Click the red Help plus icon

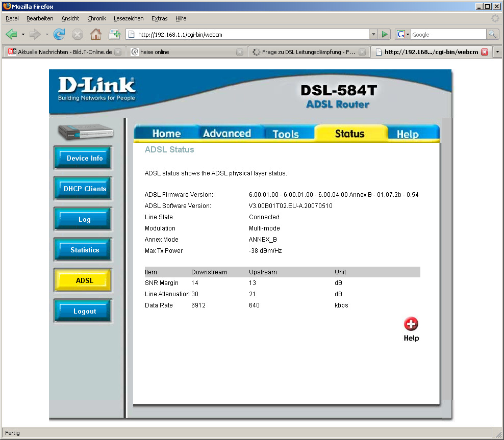[411, 324]
